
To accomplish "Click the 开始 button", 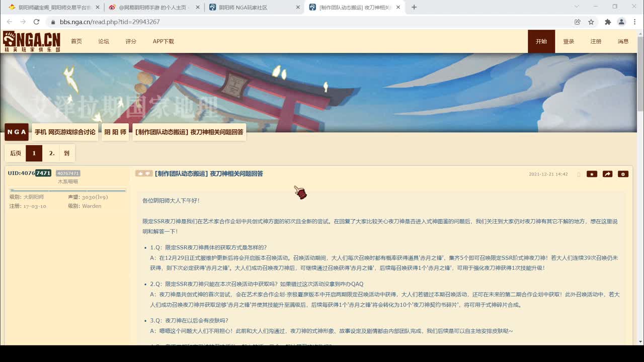I will [541, 41].
